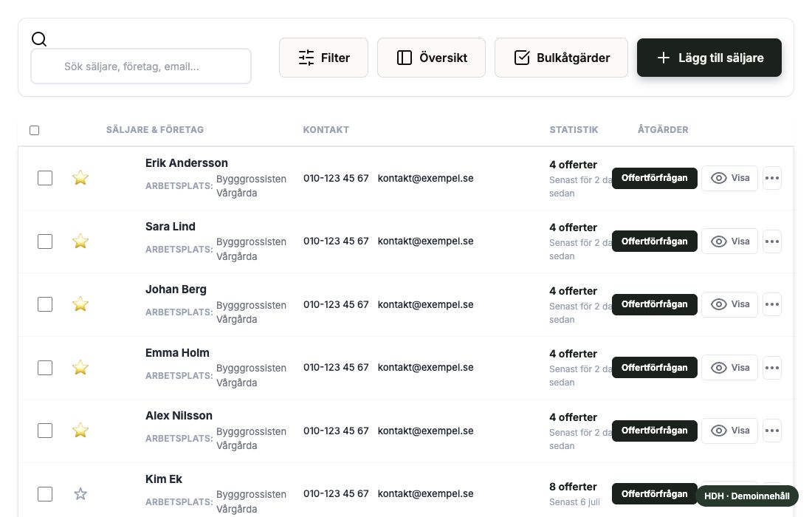The image size is (812, 517).
Task: Mark Kim Ek as favorite star
Action: [80, 493]
